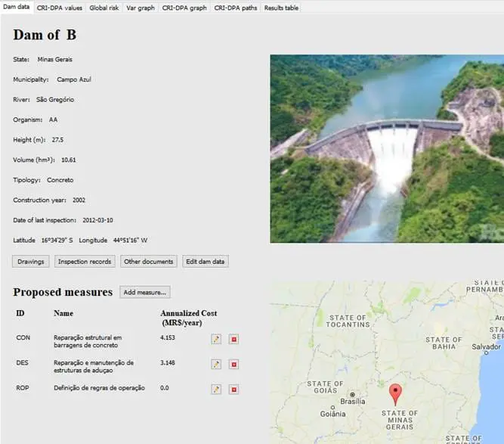
Task: Click the dam aerial photo
Action: pos(386,148)
